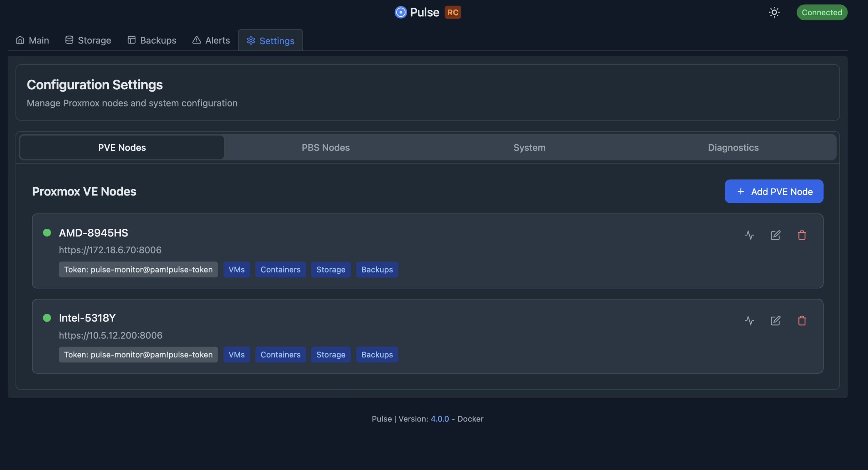
Task: Click the AMD-8945HS node name
Action: click(94, 233)
